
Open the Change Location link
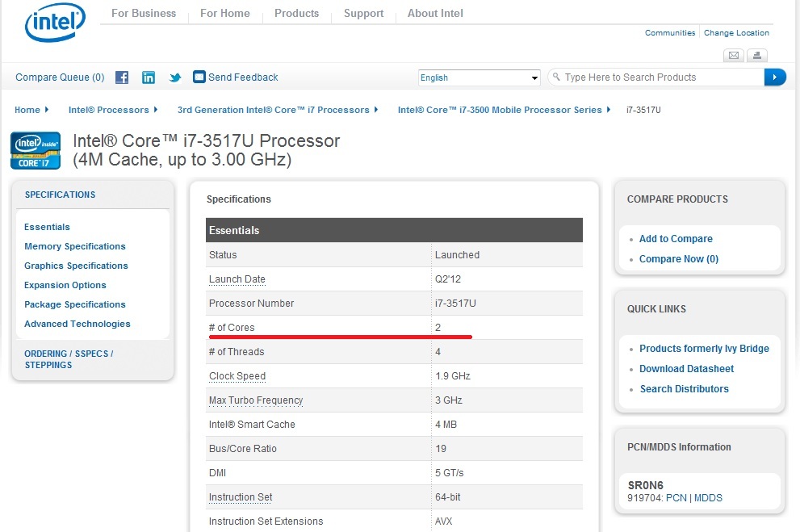[736, 33]
